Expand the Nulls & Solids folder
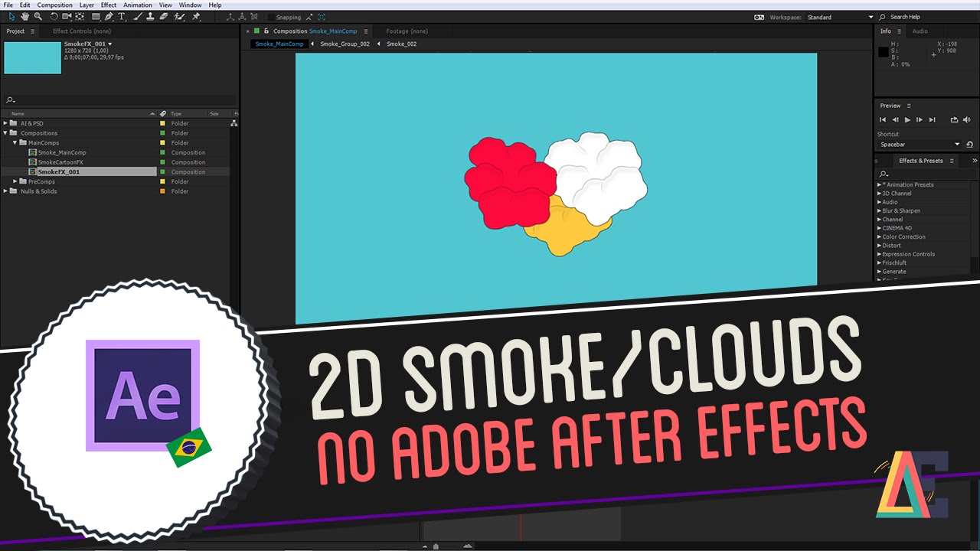The width and height of the screenshot is (980, 551). [5, 191]
